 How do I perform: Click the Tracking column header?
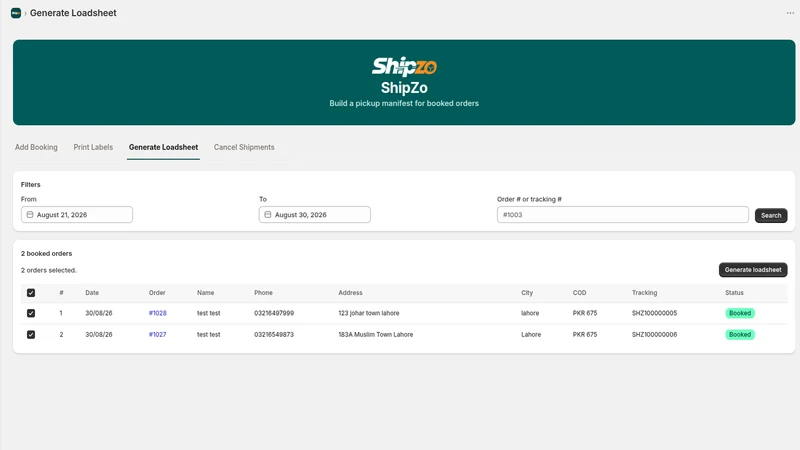tap(644, 293)
